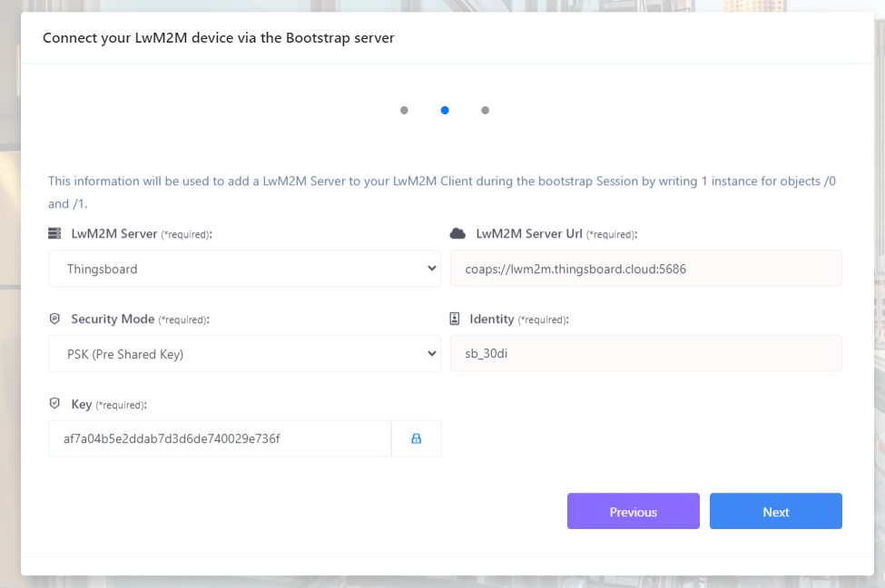Select the active blue step dot

(445, 110)
